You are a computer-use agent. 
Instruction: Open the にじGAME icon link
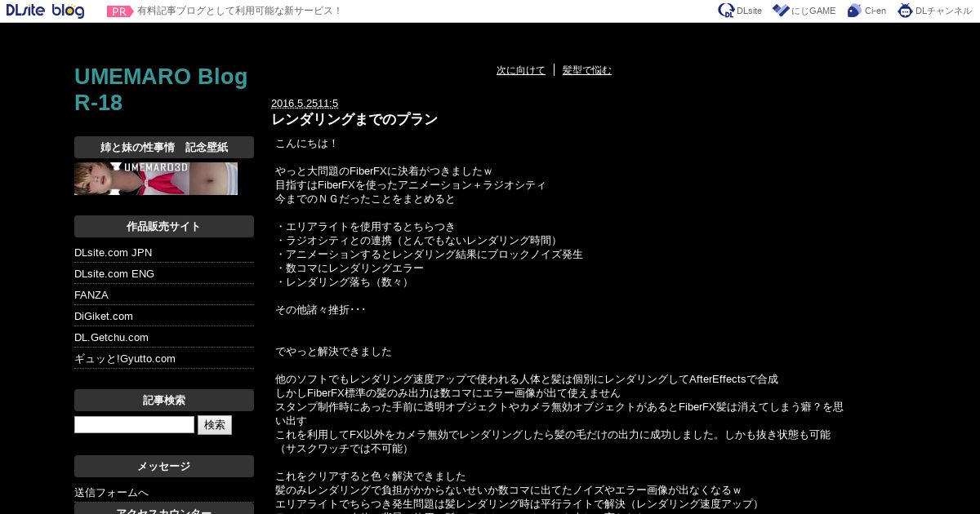pos(804,11)
